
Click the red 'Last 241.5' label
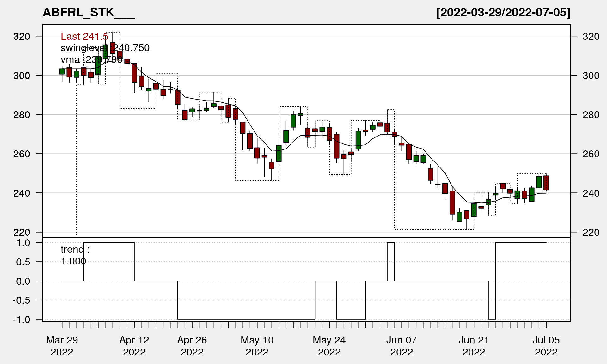84,37
